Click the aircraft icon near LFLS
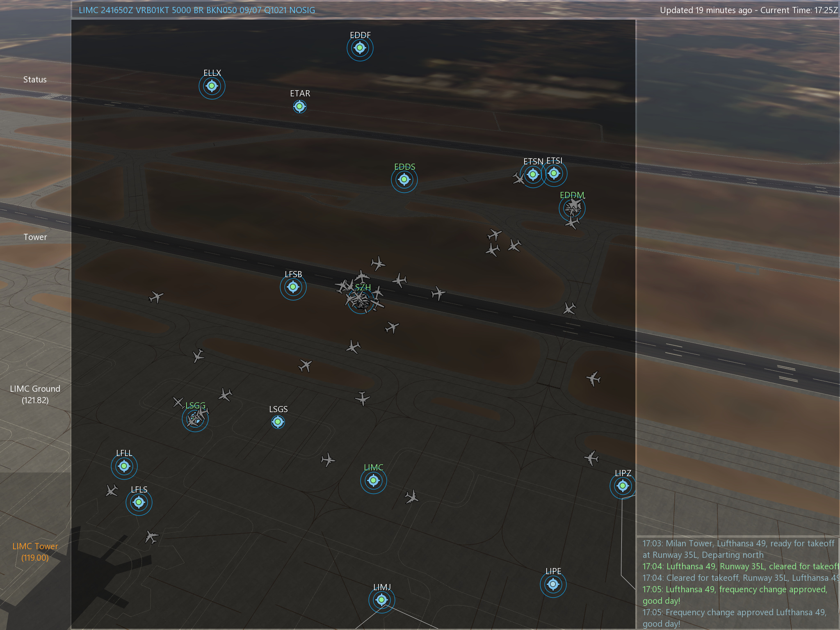The height and width of the screenshot is (630, 840). 112,490
